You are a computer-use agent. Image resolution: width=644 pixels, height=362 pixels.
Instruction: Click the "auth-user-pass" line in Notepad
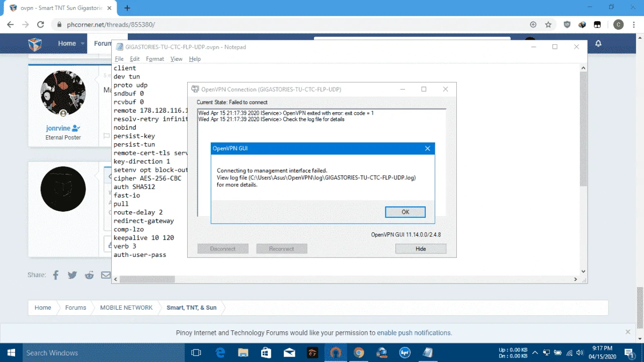click(x=140, y=255)
